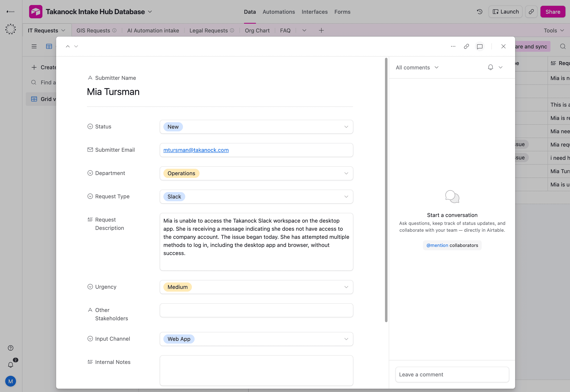570x392 pixels.
Task: Go to next record with down arrow
Action: coord(76,46)
